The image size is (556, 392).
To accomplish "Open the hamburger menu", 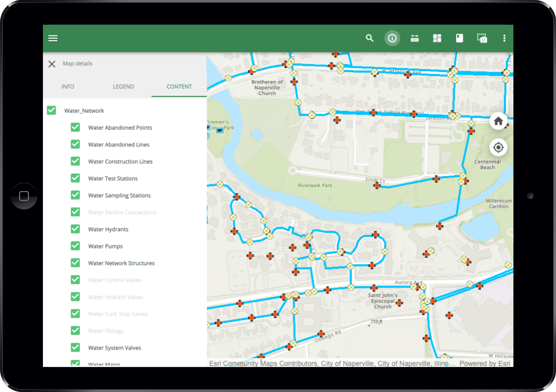I will pyautogui.click(x=53, y=38).
